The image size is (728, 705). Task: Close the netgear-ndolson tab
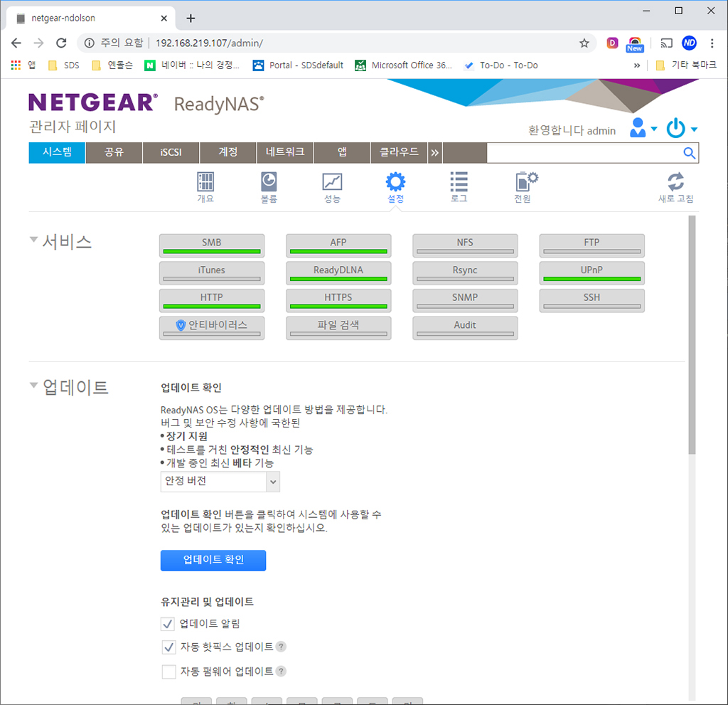(164, 18)
